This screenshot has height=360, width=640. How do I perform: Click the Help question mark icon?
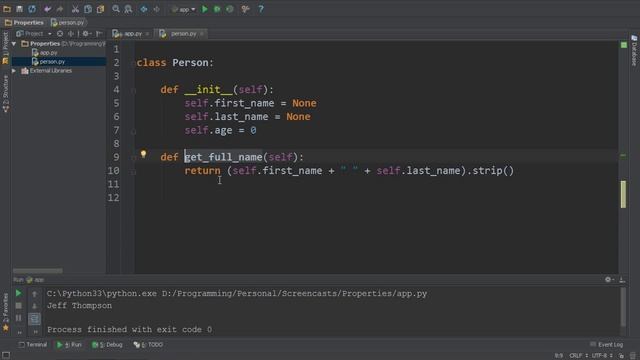click(x=261, y=9)
